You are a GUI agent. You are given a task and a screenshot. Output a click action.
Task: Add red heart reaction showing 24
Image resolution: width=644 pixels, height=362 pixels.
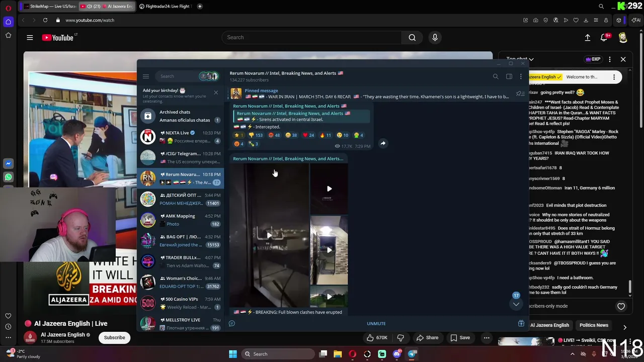click(308, 135)
